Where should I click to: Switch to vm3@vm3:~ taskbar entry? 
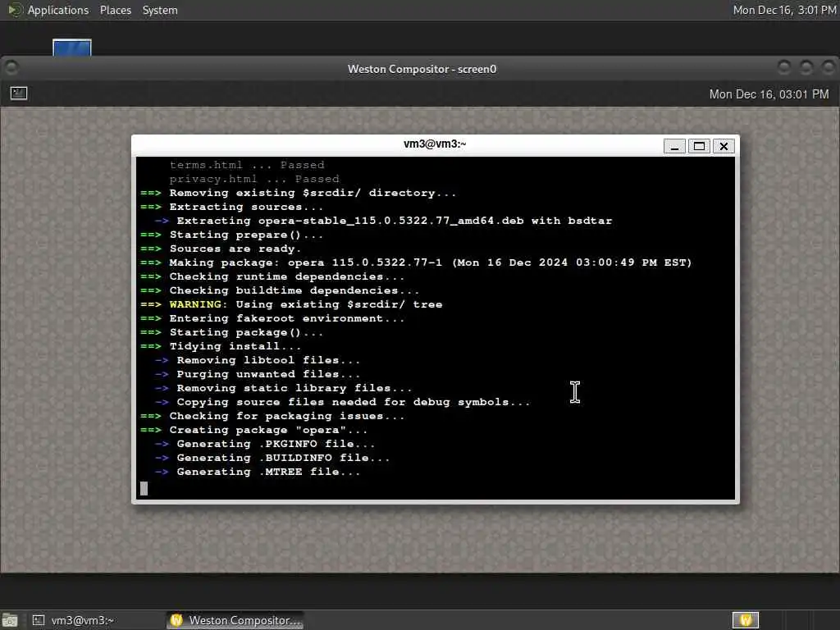click(x=73, y=620)
